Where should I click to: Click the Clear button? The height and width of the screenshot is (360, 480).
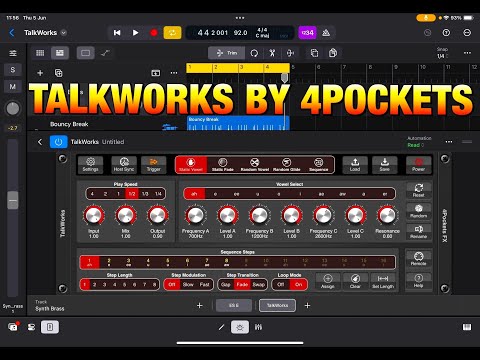(x=355, y=281)
